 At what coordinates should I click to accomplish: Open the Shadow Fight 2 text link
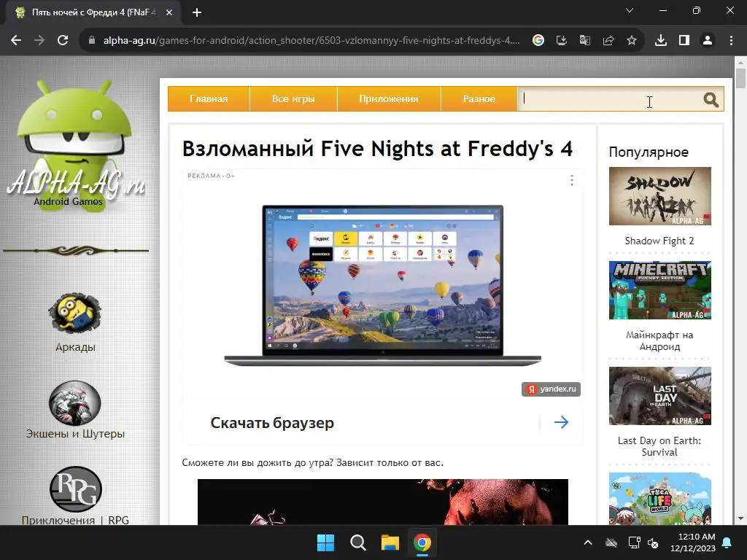coord(659,241)
